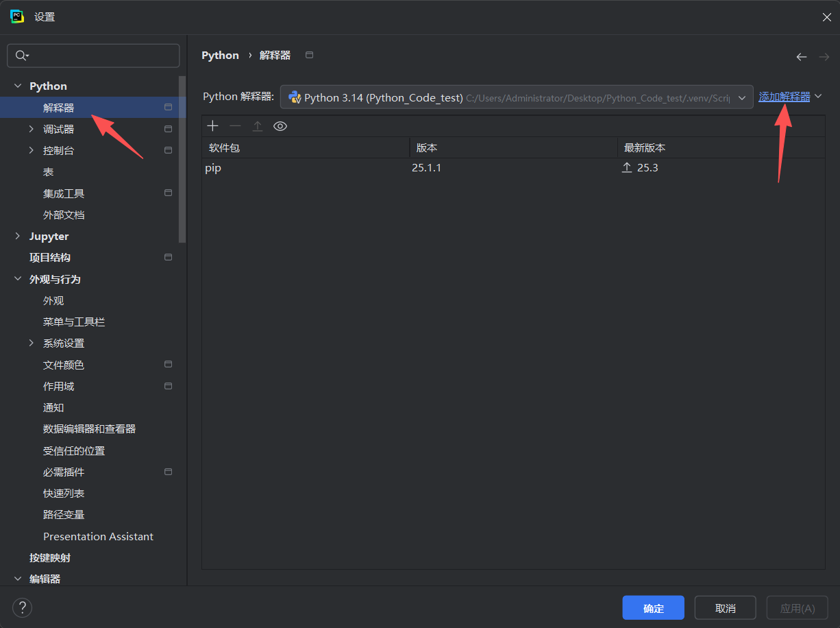Select 项目结构 in the settings tree
840x628 pixels.
(x=50, y=258)
